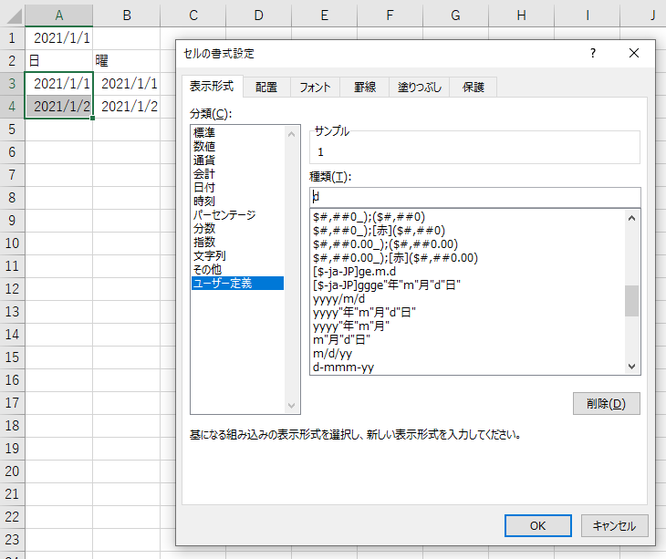Select row 10 header
The image size is (666, 559).
(12, 243)
